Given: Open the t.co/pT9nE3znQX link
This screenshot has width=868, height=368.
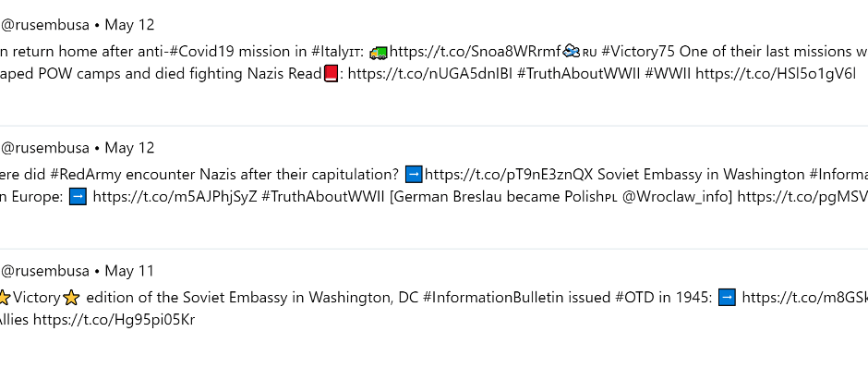Looking at the screenshot, I should tap(509, 175).
